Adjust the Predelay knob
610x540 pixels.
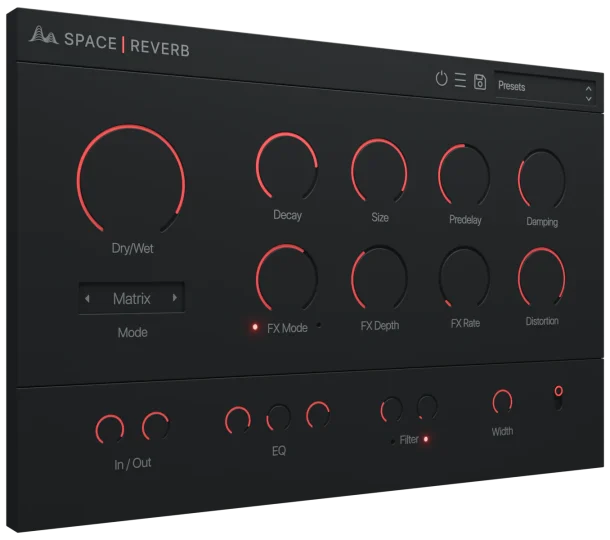pos(464,175)
